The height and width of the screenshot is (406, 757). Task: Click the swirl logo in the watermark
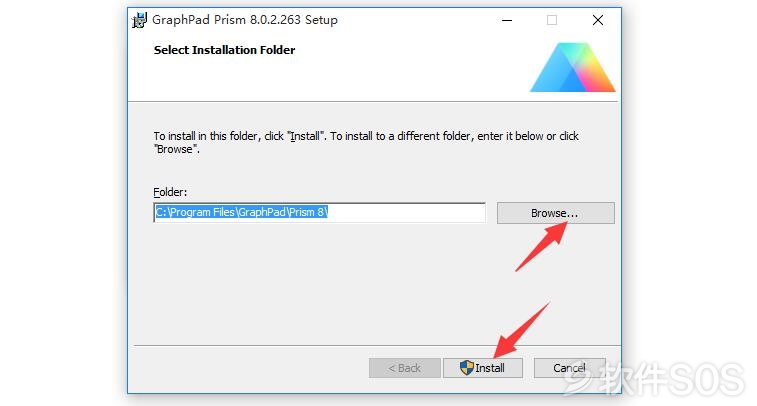(x=578, y=380)
